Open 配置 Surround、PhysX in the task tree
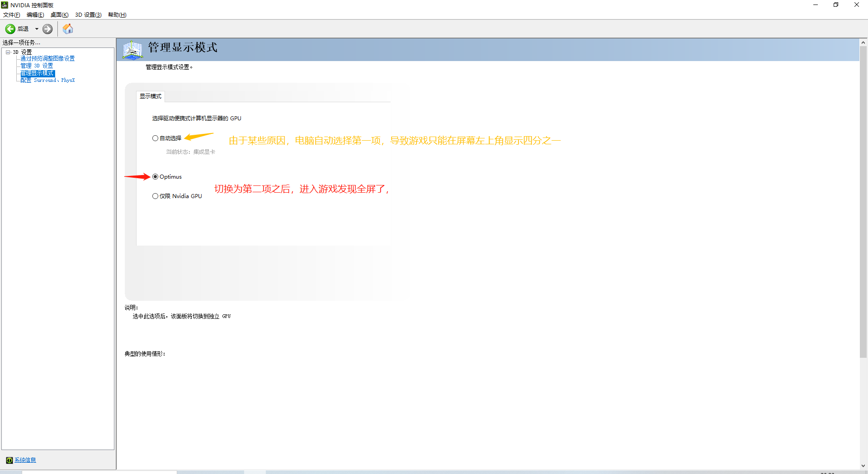868x474 pixels. [47, 81]
